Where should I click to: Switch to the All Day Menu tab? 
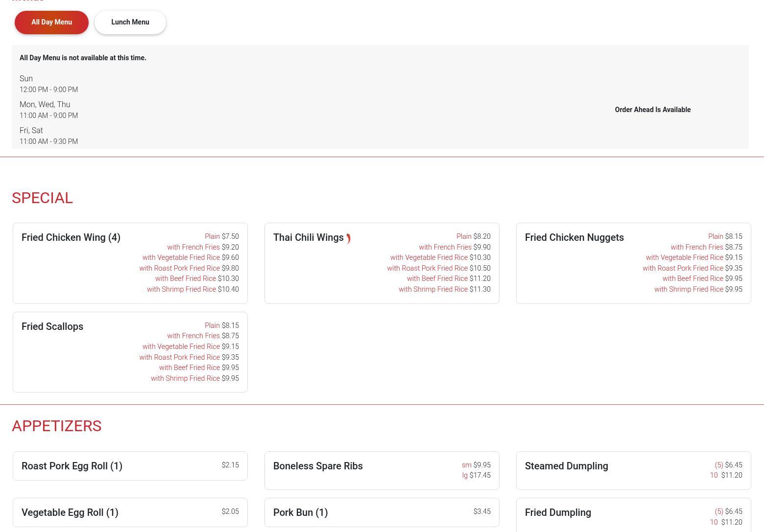tap(51, 23)
